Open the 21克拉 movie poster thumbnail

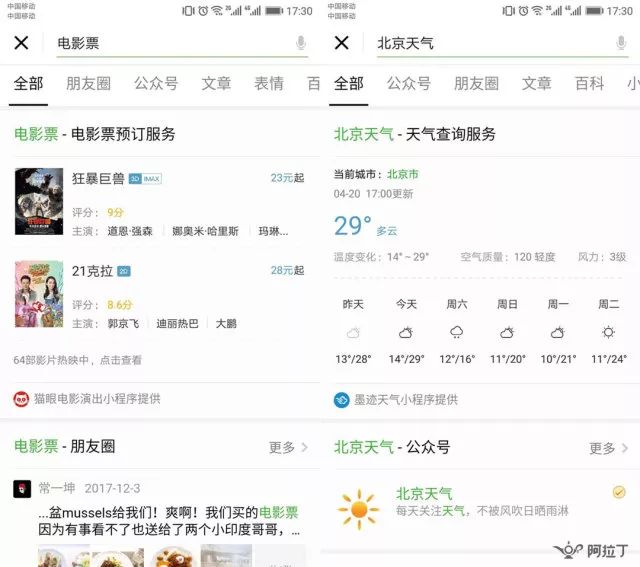point(39,294)
